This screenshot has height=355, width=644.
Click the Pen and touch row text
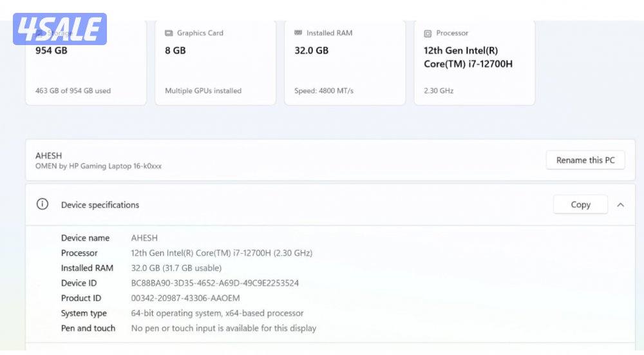[x=223, y=328]
